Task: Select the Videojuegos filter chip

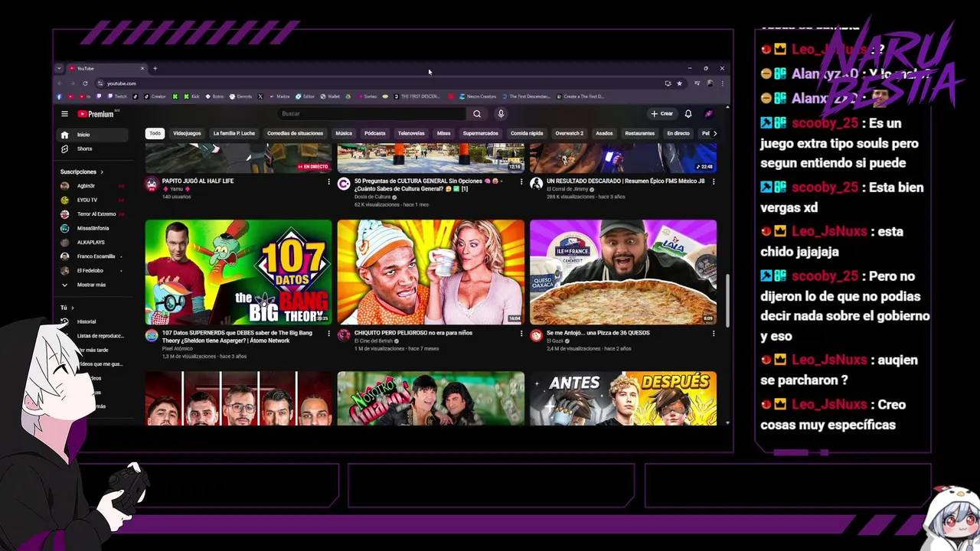Action: pyautogui.click(x=187, y=133)
